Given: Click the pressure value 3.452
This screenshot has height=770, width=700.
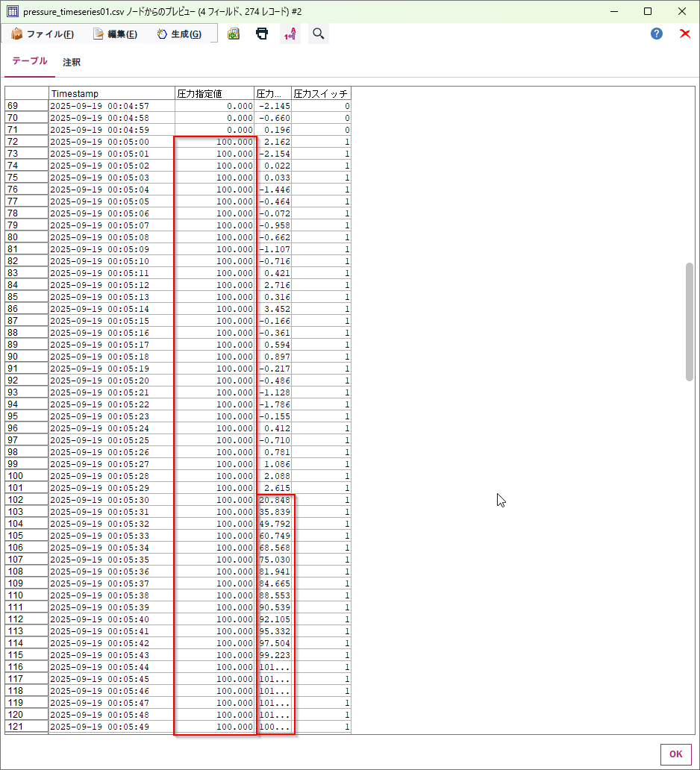Looking at the screenshot, I should tap(277, 309).
